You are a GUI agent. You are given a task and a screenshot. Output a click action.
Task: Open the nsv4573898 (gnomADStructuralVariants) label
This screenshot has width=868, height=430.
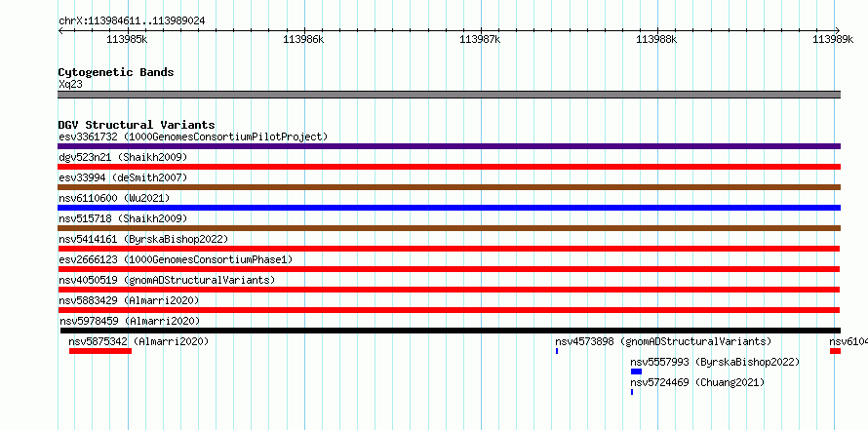[663, 341]
